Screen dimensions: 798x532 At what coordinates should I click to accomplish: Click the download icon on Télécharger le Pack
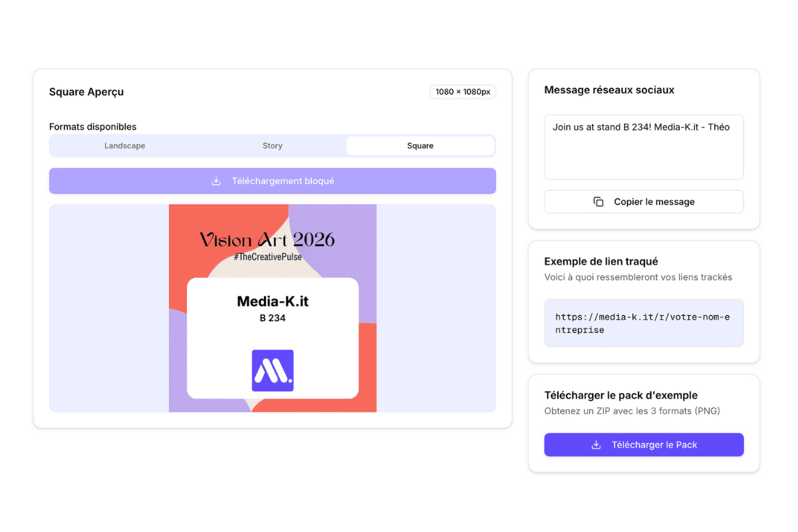[595, 444]
